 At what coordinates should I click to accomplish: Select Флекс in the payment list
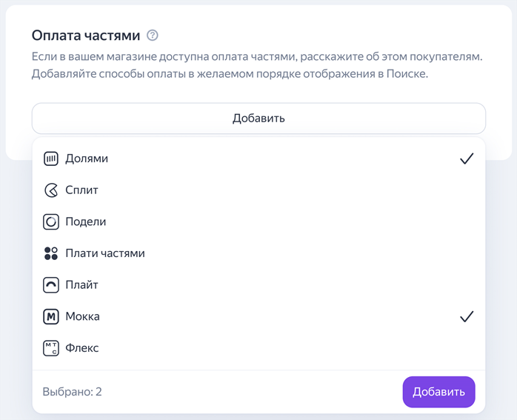point(258,348)
